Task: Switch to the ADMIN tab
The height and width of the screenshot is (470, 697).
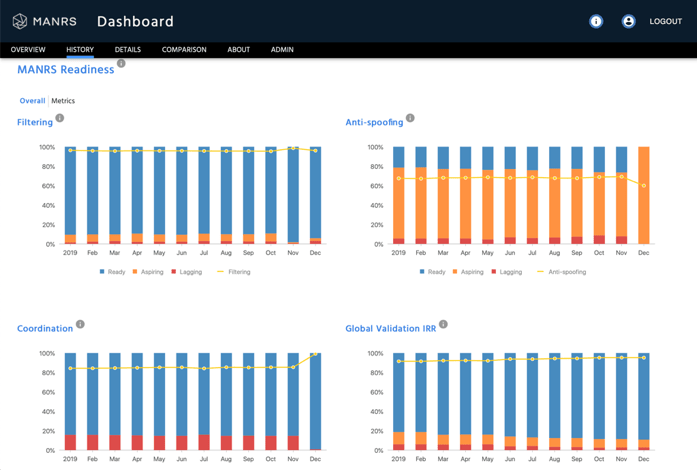Action: pos(282,49)
